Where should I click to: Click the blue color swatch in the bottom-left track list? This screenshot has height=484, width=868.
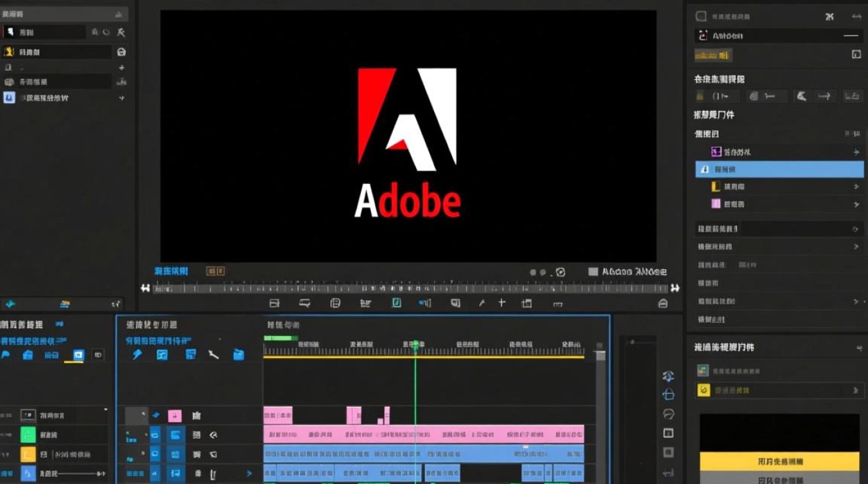click(x=28, y=474)
